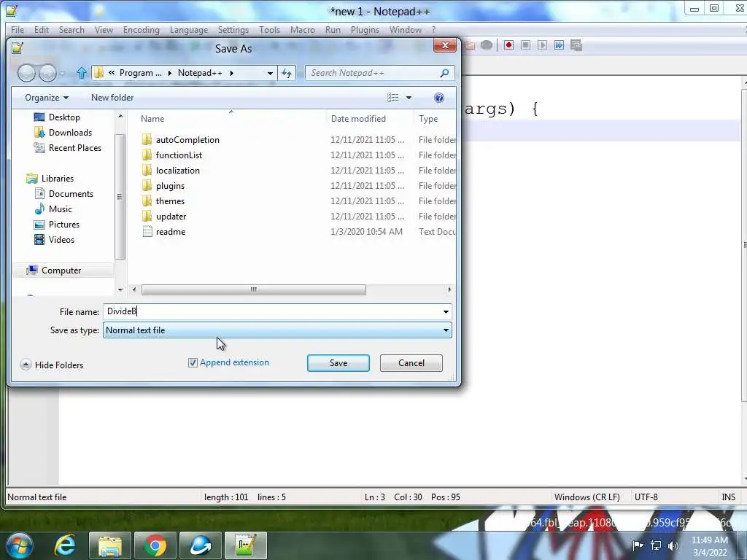The width and height of the screenshot is (747, 560).
Task: Expand the arrow after Program ... in breadcrumb
Action: point(169,74)
